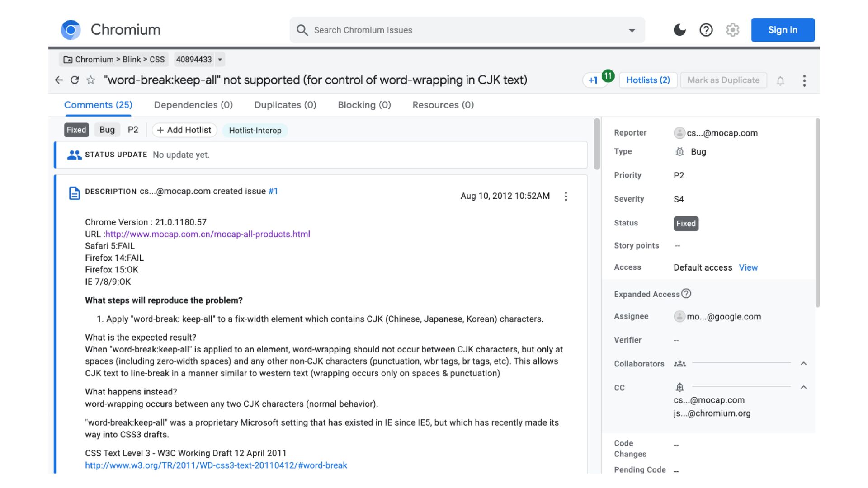Open the W3C word-break draft link
This screenshot has height=488, width=868.
pyautogui.click(x=216, y=465)
